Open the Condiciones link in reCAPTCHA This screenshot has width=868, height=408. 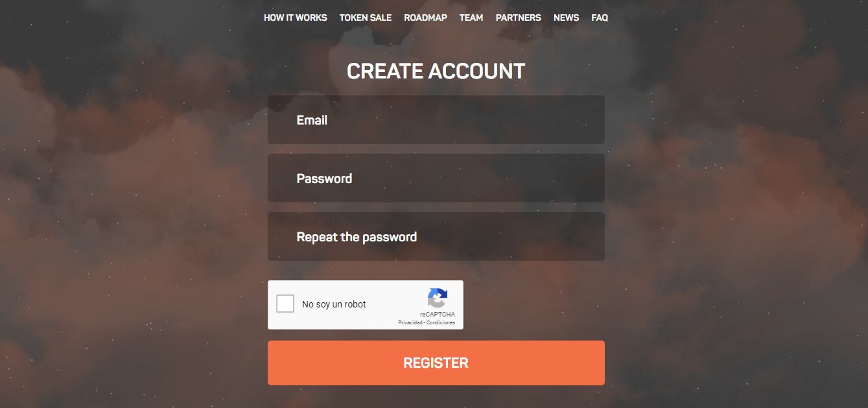pos(441,323)
